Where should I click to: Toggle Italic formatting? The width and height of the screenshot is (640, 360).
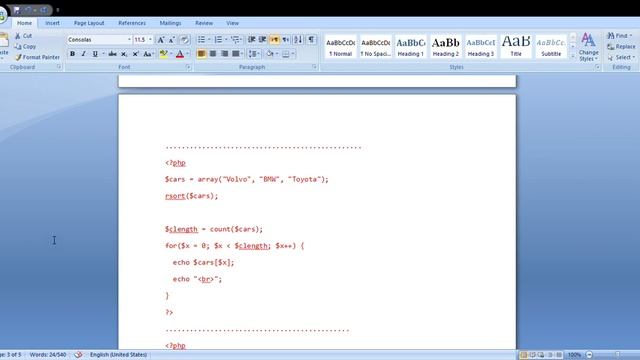pyautogui.click(x=84, y=53)
